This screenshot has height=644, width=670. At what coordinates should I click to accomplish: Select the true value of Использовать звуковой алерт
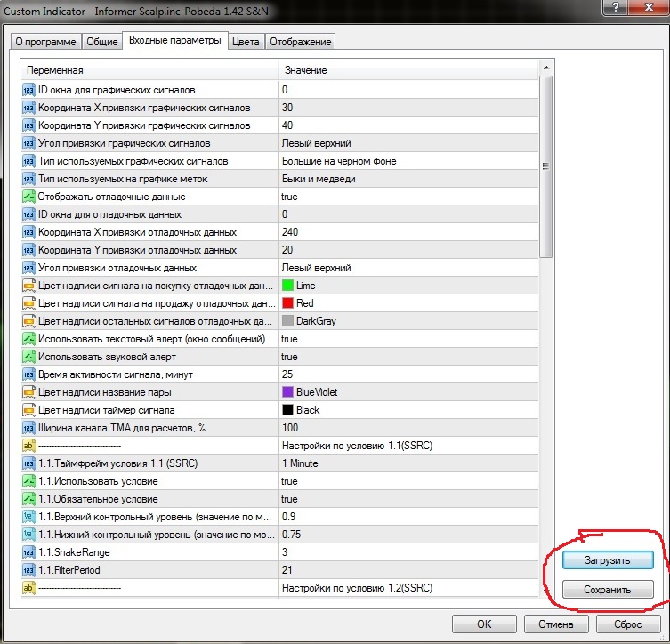click(x=289, y=357)
